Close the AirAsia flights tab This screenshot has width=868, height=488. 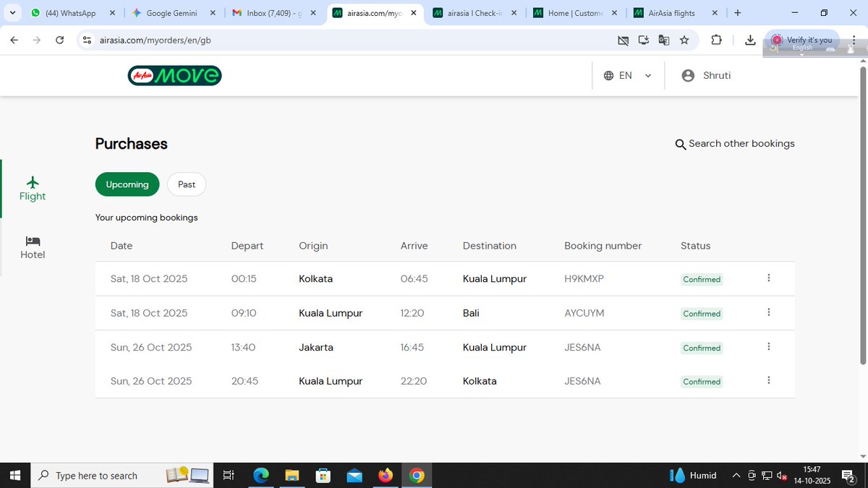pyautogui.click(x=714, y=13)
